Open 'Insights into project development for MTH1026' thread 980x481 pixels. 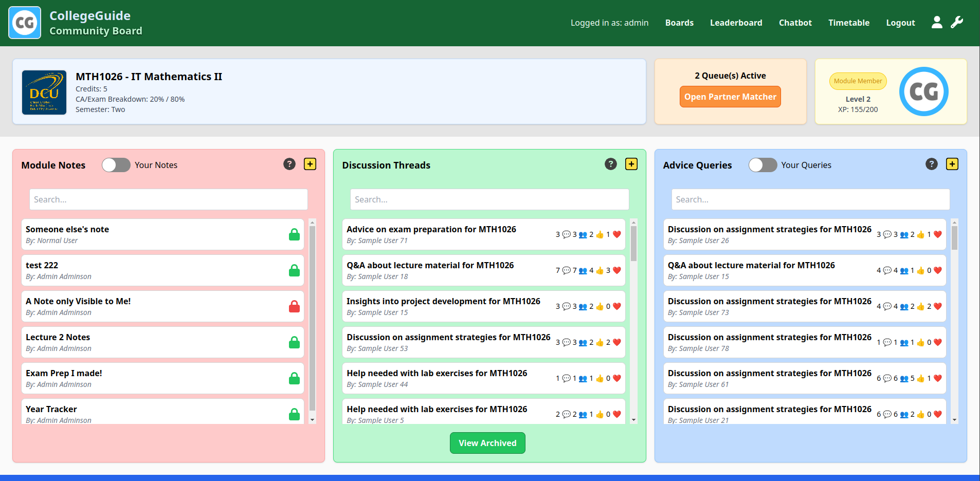[x=484, y=306]
